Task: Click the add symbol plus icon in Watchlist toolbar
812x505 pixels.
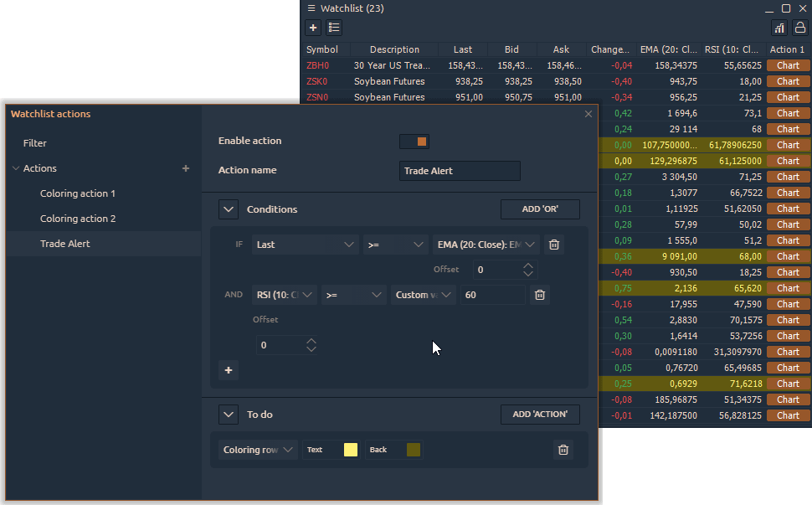Action: [x=313, y=28]
